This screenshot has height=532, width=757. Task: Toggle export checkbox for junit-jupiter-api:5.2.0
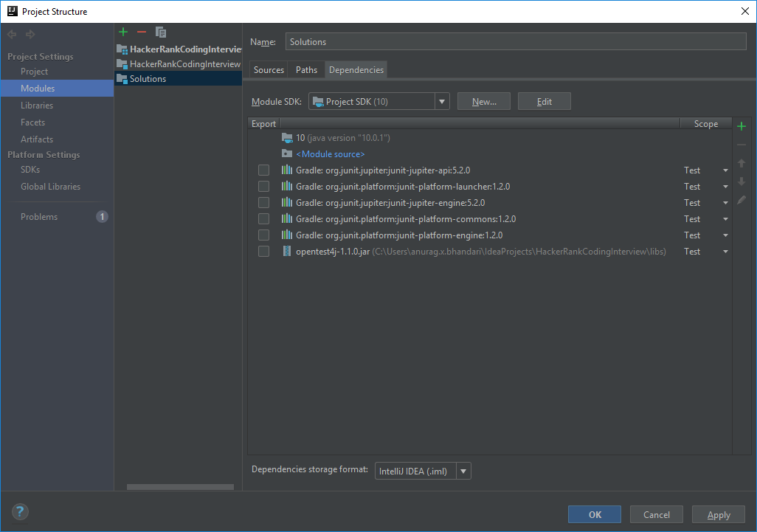tap(263, 170)
